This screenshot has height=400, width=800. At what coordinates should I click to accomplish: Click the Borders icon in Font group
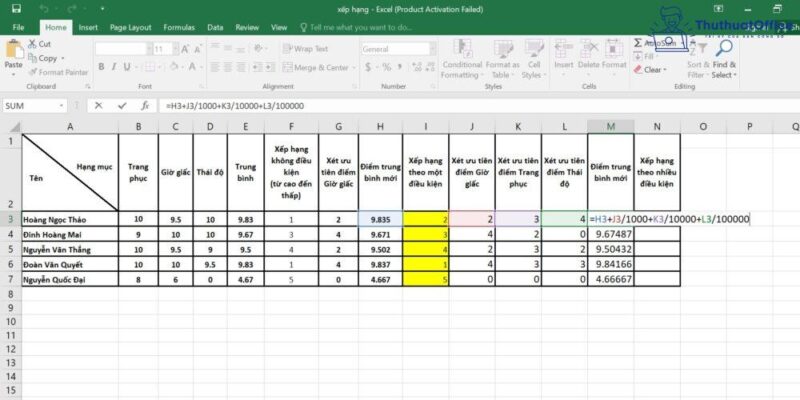tap(149, 67)
